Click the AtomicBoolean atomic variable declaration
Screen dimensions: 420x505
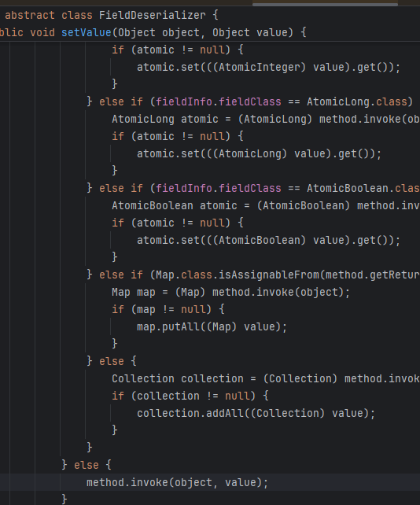[x=175, y=206]
